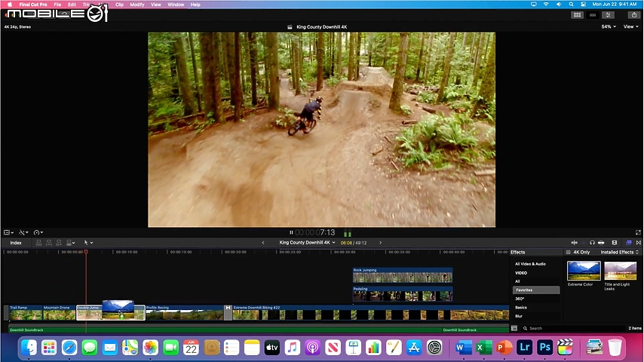Toggle audio skimming

(x=583, y=243)
